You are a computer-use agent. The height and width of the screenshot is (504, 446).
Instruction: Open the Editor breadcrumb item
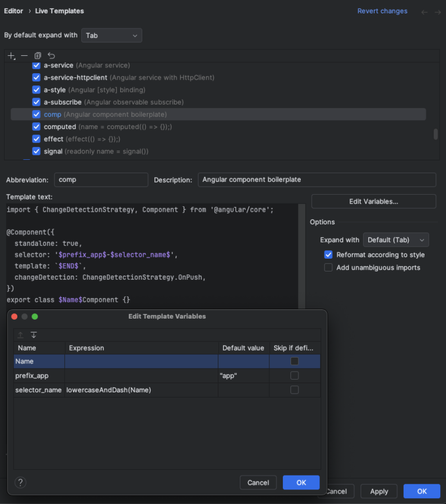(x=13, y=10)
